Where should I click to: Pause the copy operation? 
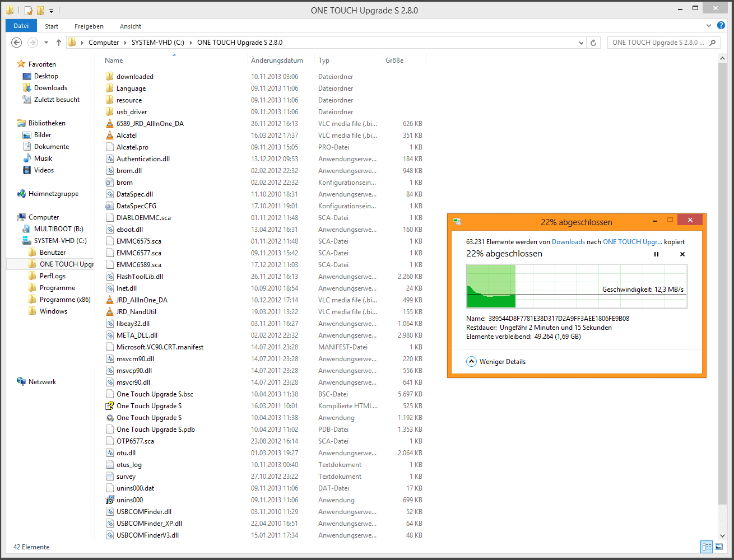tap(656, 254)
